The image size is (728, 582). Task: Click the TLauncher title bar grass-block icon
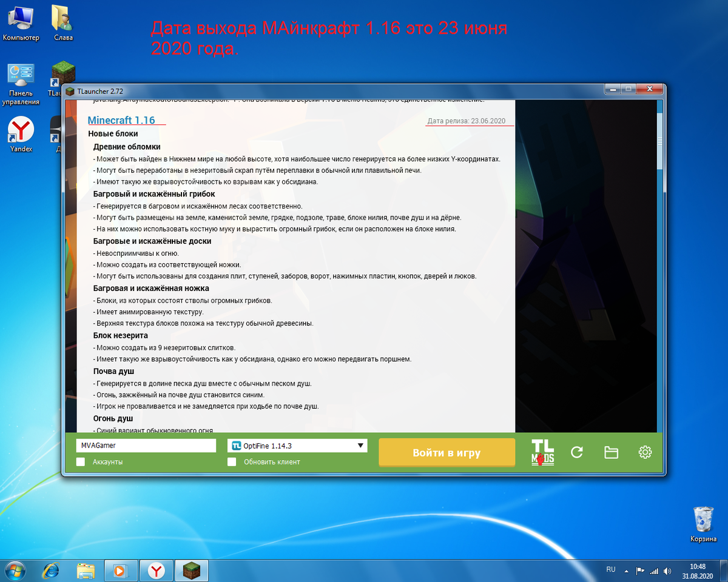pyautogui.click(x=71, y=91)
